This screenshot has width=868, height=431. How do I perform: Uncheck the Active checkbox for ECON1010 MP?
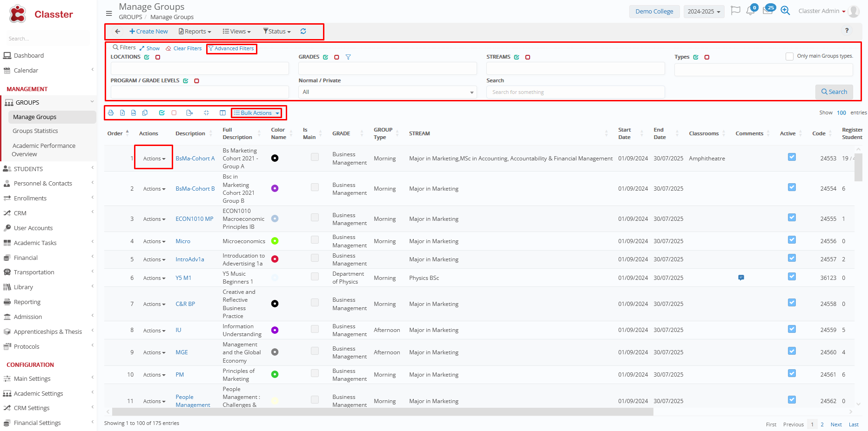pyautogui.click(x=792, y=218)
